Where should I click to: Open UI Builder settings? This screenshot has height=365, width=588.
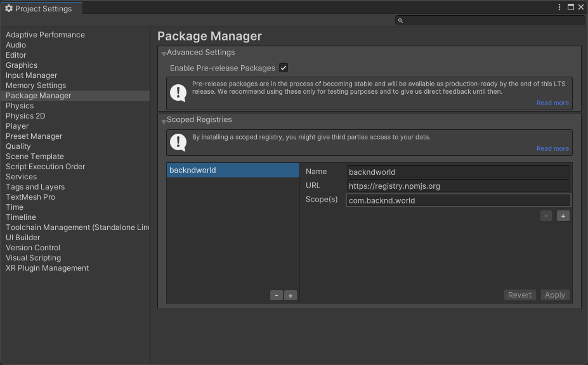click(x=75, y=237)
